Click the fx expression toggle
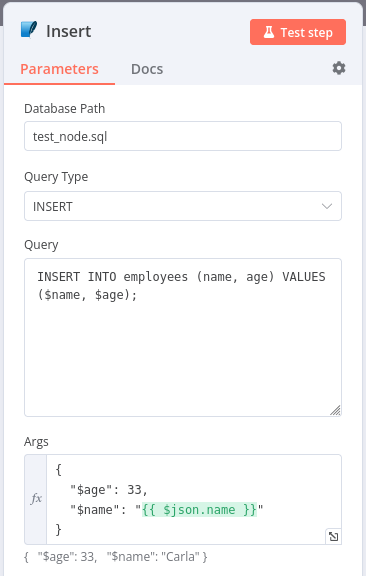The width and height of the screenshot is (366, 576). pos(36,499)
